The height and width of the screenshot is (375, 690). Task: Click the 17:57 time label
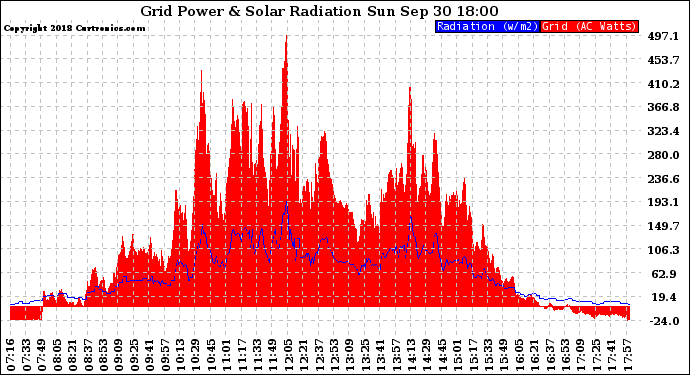tap(627, 355)
